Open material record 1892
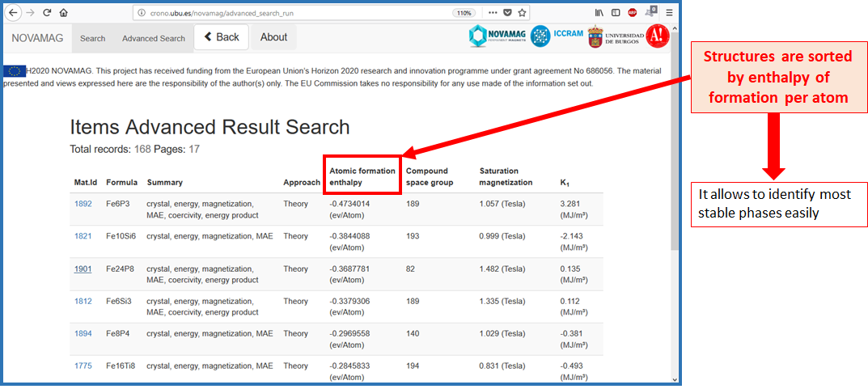 pyautogui.click(x=83, y=204)
